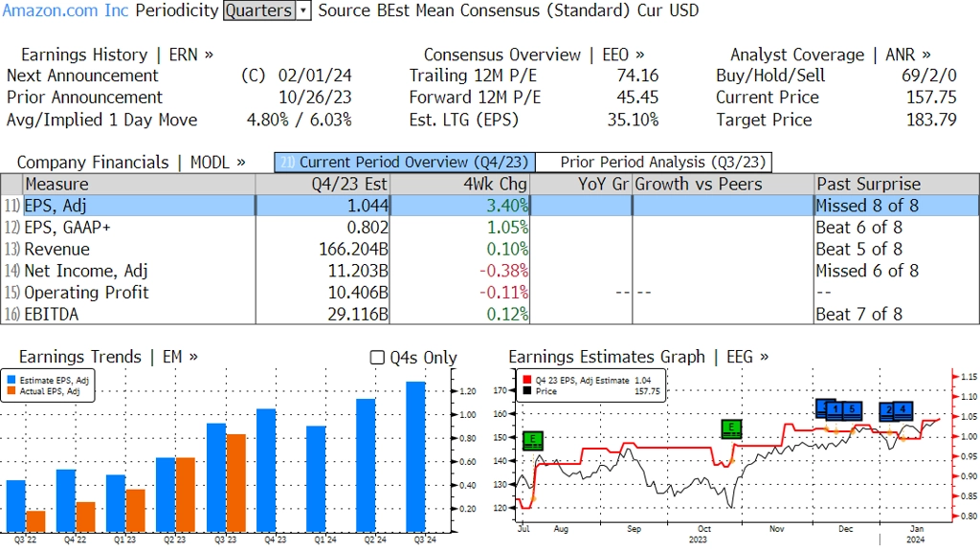The image size is (980, 549).
Task: Click the 1.044 EPS Adj estimate cell
Action: pyautogui.click(x=323, y=206)
